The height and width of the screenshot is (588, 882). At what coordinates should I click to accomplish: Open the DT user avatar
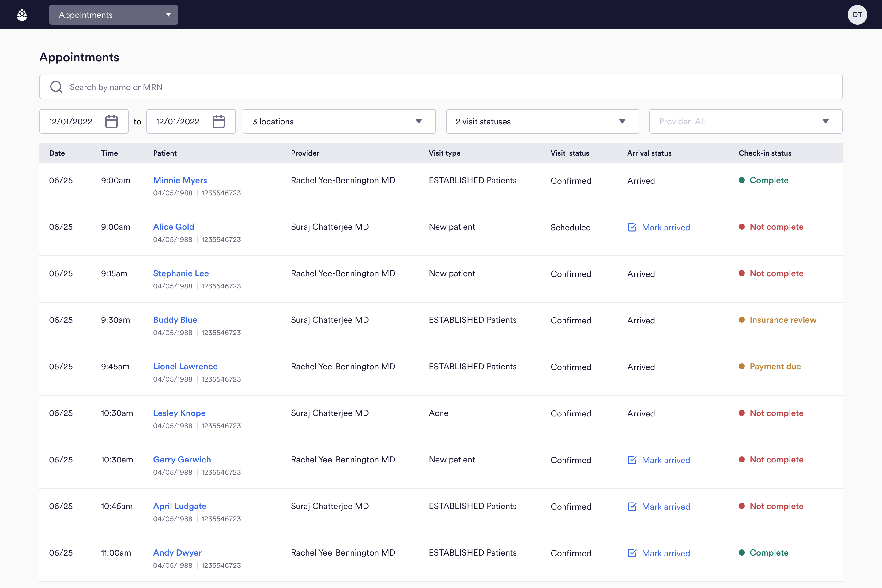(857, 15)
